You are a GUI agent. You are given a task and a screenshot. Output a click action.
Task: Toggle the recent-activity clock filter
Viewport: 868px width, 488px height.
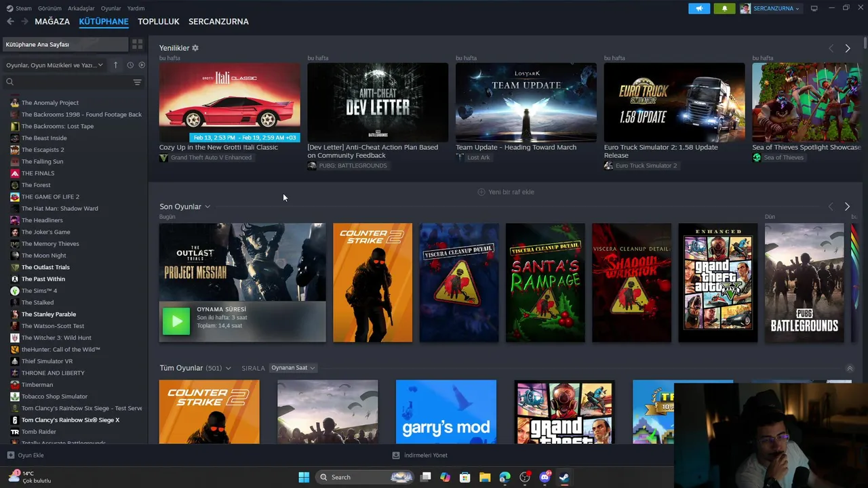[x=130, y=65]
